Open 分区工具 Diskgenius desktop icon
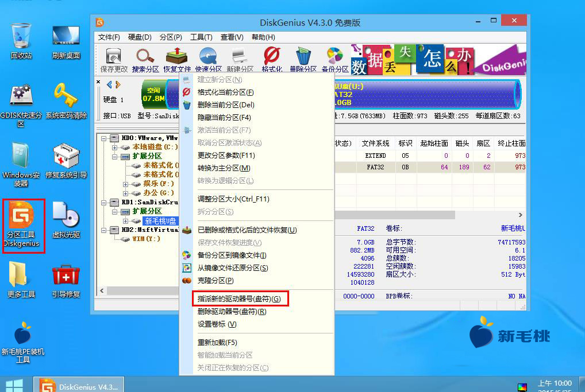 pos(22,224)
